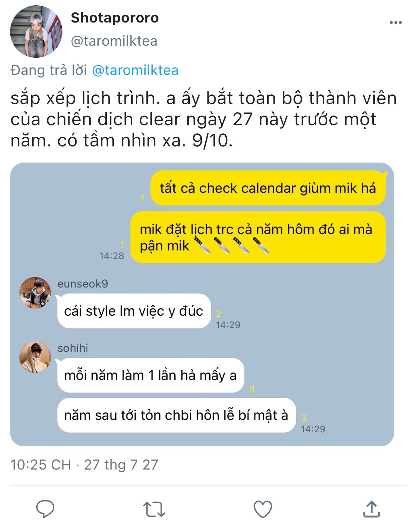
Task: Tap the yellow 'tất cả check calendar' bubble
Action: [x=268, y=188]
